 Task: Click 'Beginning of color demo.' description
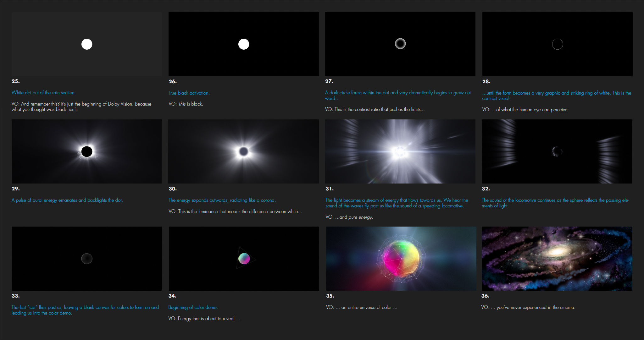[193, 307]
